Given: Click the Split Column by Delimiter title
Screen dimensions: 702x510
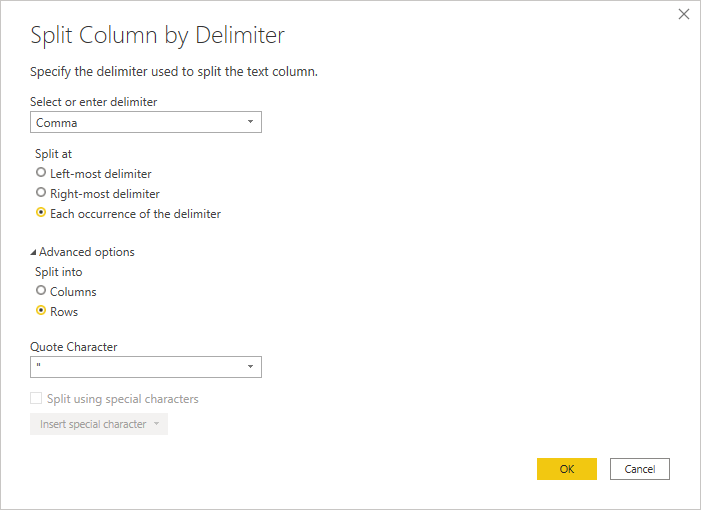Looking at the screenshot, I should tap(157, 36).
